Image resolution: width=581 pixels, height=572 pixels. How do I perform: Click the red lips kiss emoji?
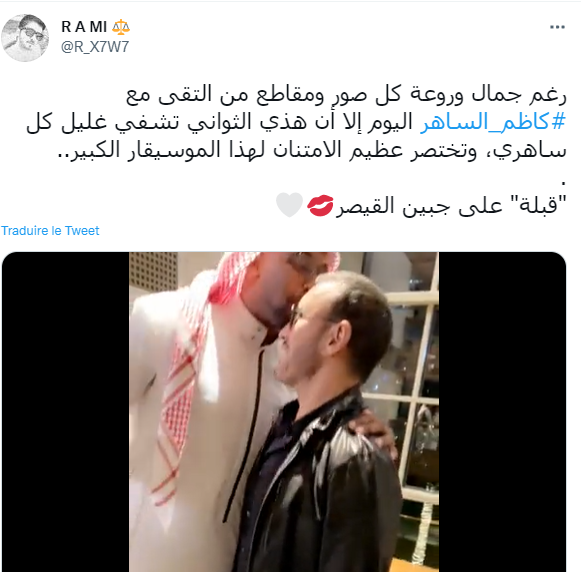320,205
